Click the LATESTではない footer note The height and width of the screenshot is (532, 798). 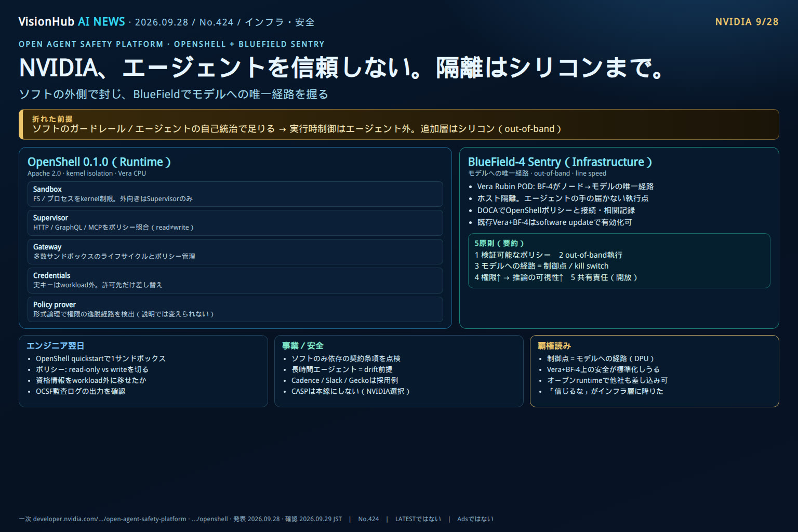click(x=418, y=519)
